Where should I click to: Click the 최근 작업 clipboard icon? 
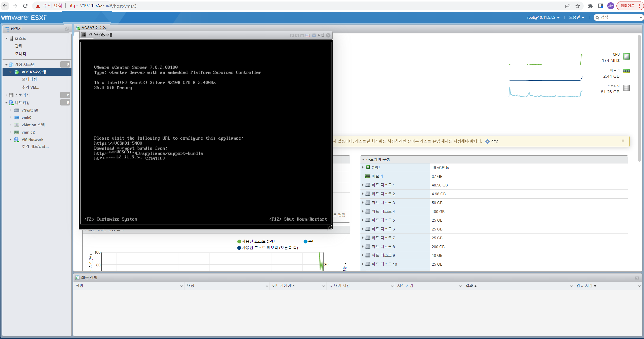(77, 278)
